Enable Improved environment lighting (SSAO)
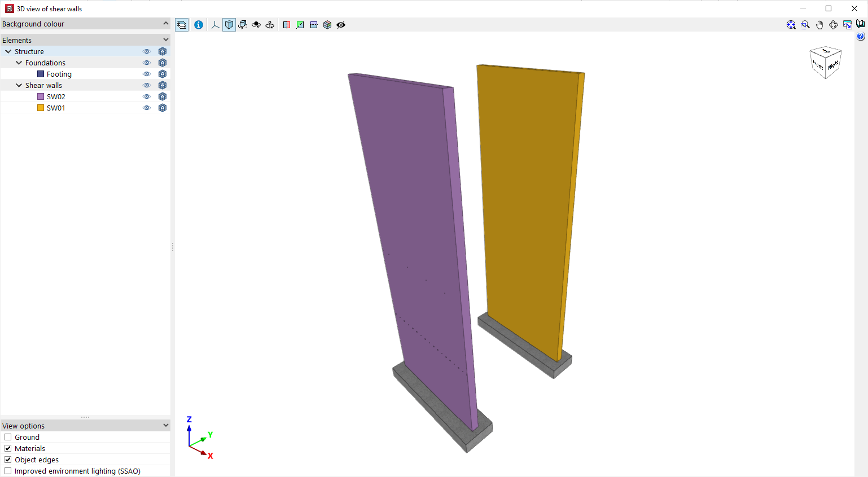 [x=8, y=471]
